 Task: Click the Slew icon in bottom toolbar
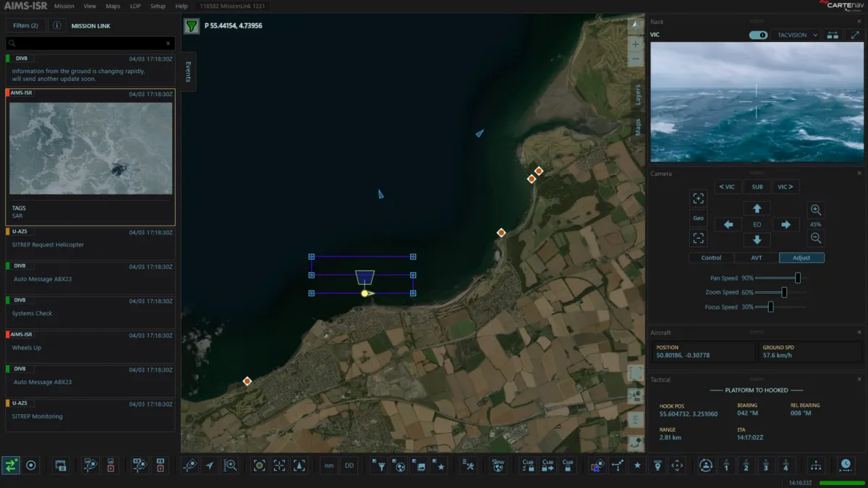point(498,465)
